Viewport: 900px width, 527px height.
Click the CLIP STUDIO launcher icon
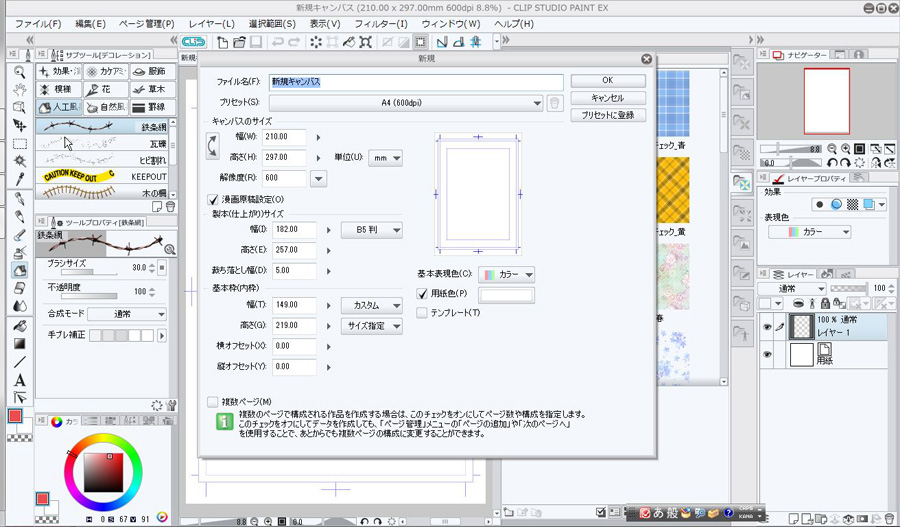194,42
